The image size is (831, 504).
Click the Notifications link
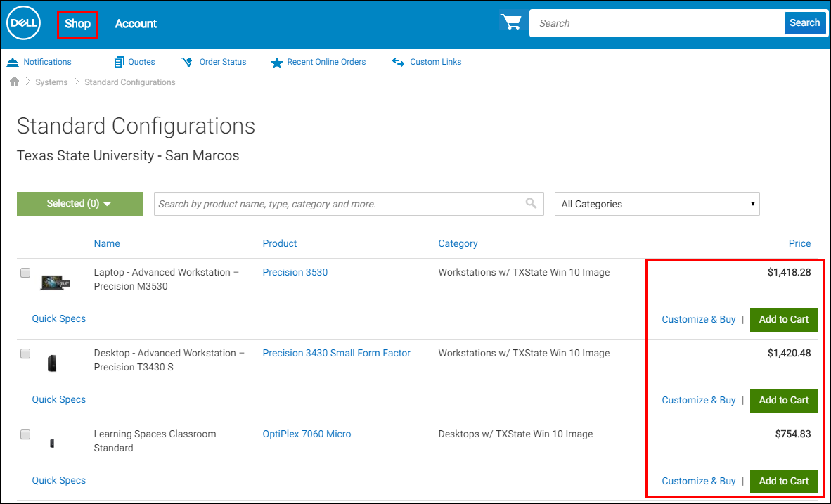47,62
